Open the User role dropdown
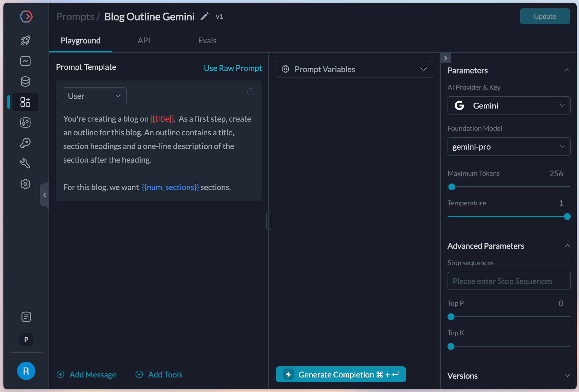The width and height of the screenshot is (579, 392). pyautogui.click(x=94, y=96)
